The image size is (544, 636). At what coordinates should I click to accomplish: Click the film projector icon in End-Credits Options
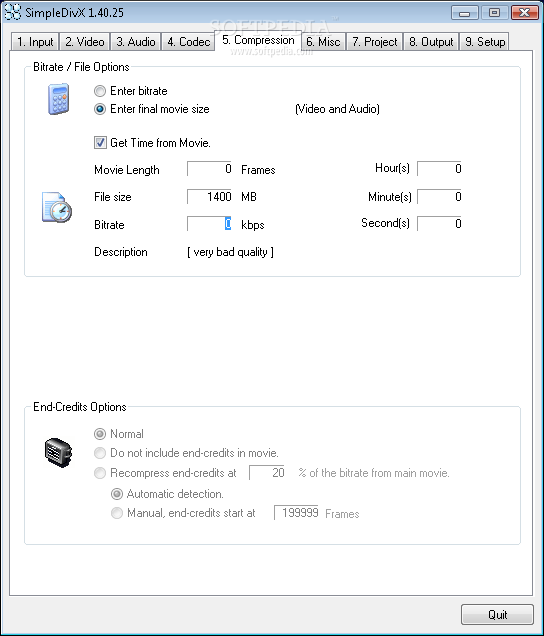[x=58, y=453]
